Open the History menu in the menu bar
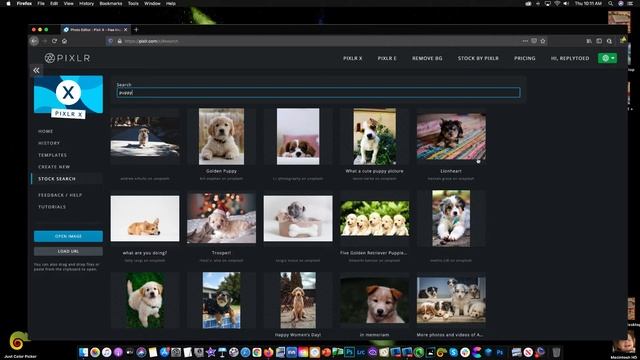The height and width of the screenshot is (360, 640). 86,3
